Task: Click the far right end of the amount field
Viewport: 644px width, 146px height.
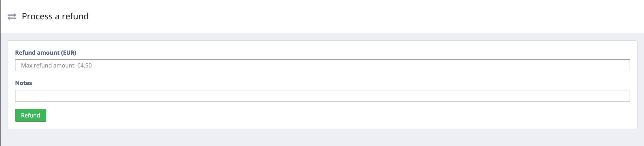Action: coord(623,65)
